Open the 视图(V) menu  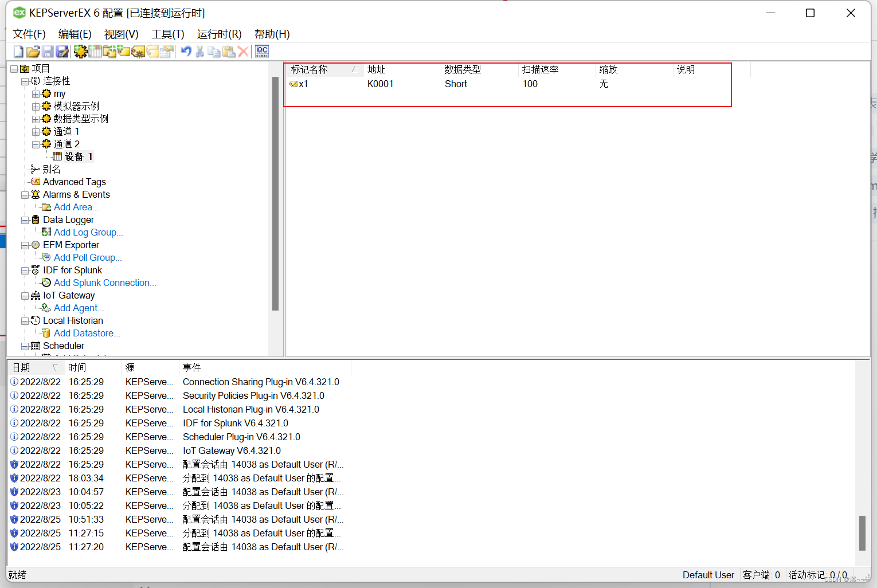122,34
